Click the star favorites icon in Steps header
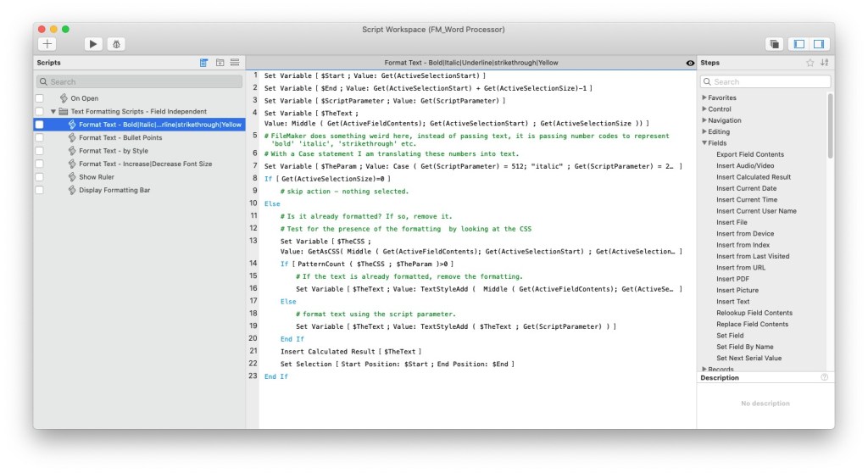Image resolution: width=868 pixels, height=473 pixels. click(x=810, y=63)
